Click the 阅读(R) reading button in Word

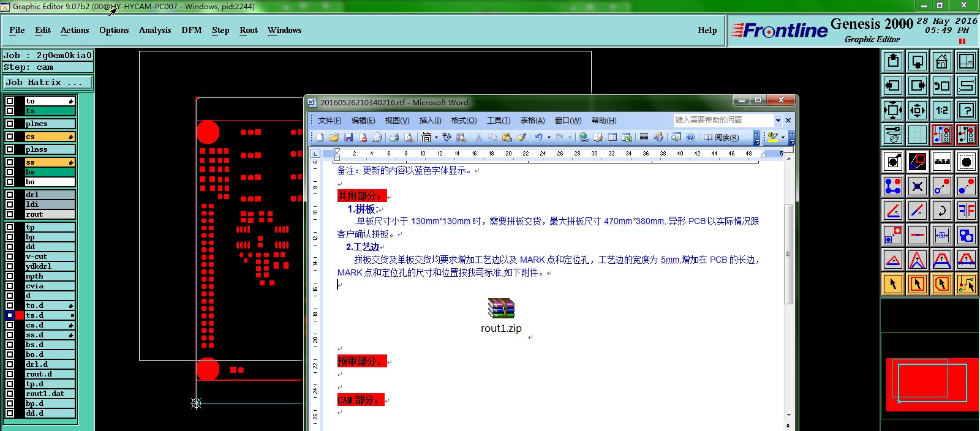pyautogui.click(x=722, y=137)
